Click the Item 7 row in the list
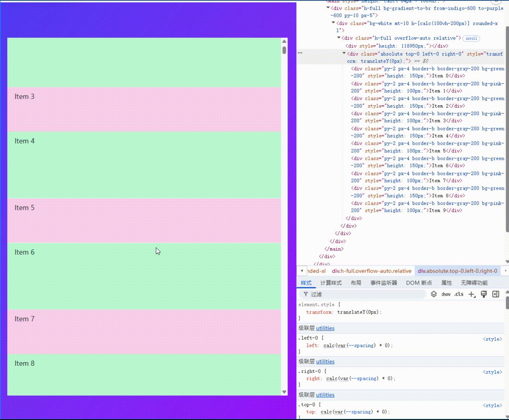The image size is (509, 420). click(x=144, y=332)
